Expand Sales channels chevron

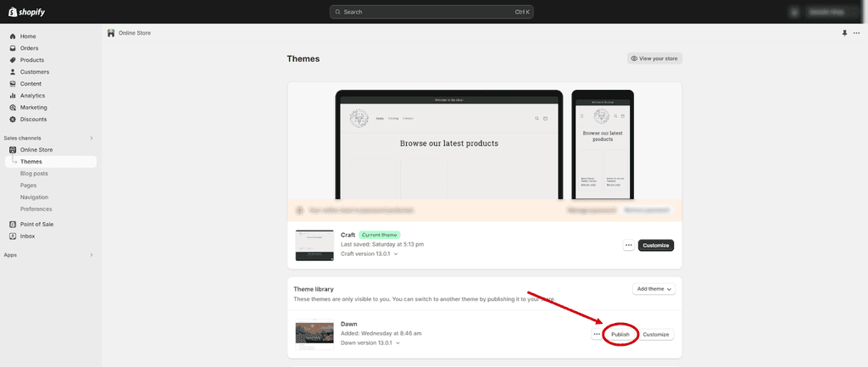pyautogui.click(x=92, y=138)
